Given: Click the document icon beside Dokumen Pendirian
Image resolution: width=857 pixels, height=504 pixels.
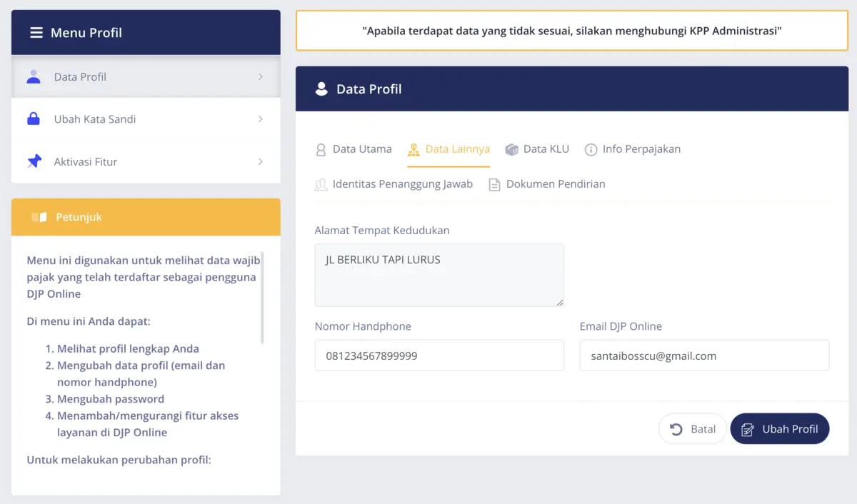Looking at the screenshot, I should pyautogui.click(x=495, y=183).
